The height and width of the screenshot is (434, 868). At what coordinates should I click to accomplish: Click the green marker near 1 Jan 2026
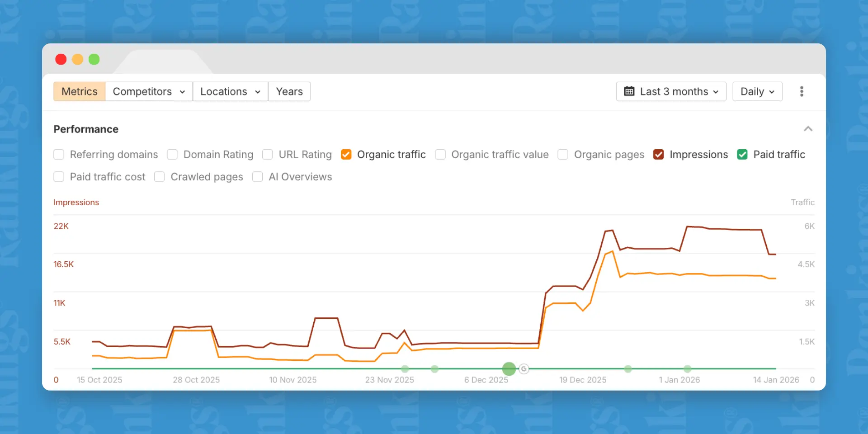(687, 369)
